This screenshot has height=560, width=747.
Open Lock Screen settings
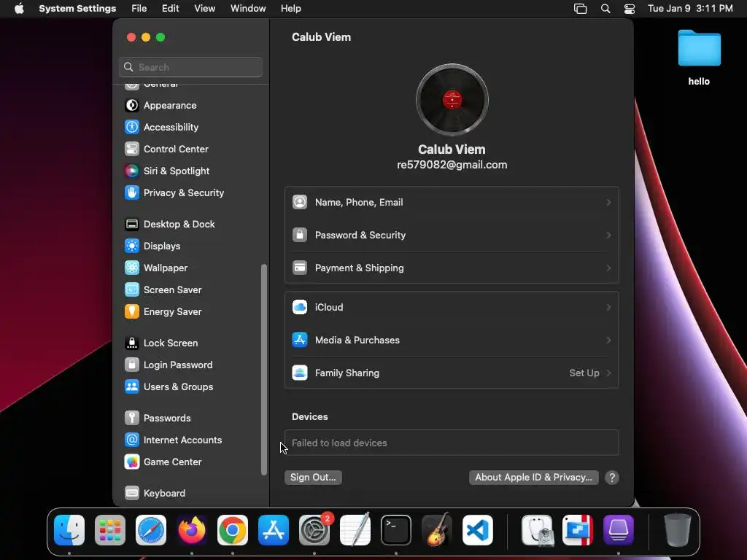[x=190, y=343]
